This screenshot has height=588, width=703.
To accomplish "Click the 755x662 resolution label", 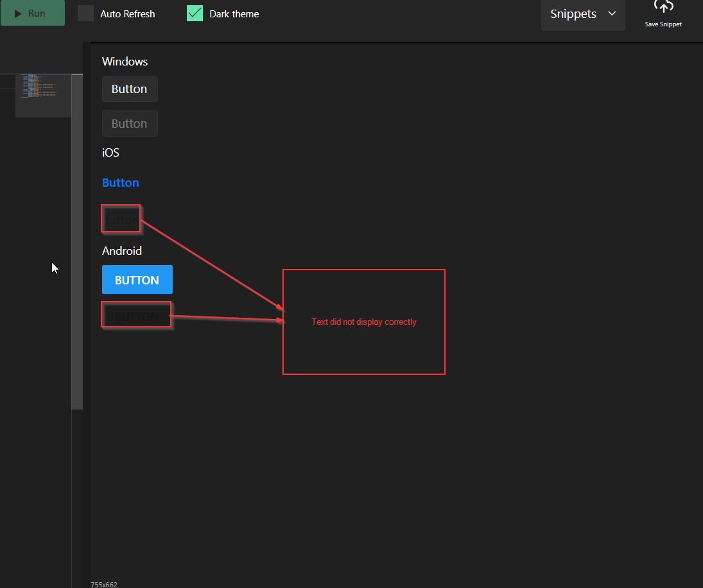I will point(104,584).
